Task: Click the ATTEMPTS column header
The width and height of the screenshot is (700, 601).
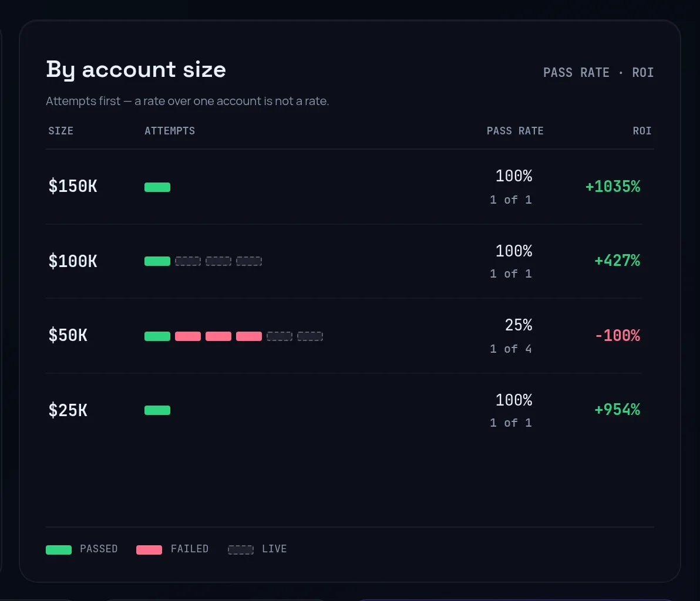Action: (170, 131)
